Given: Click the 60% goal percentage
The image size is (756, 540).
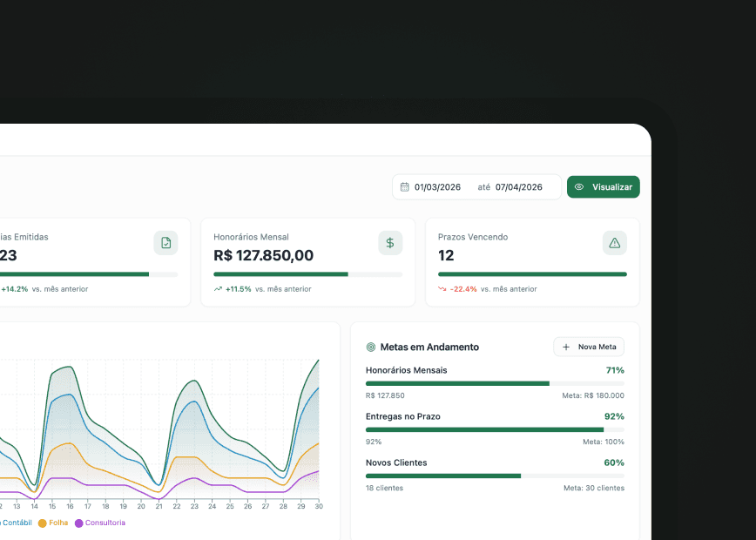Looking at the screenshot, I should (614, 462).
